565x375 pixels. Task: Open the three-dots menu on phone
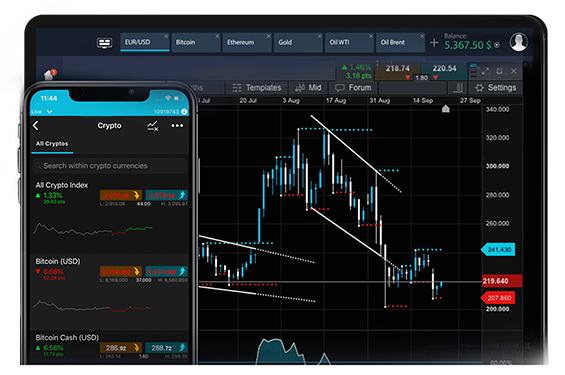point(177,126)
